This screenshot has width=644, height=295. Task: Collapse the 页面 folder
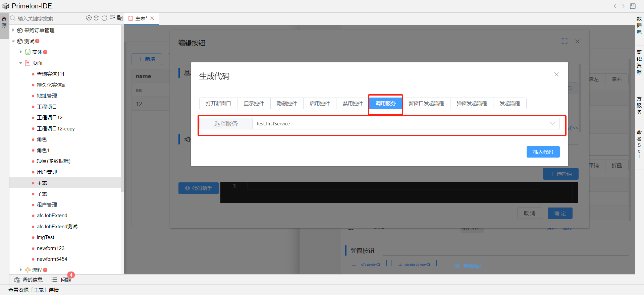tap(21, 63)
